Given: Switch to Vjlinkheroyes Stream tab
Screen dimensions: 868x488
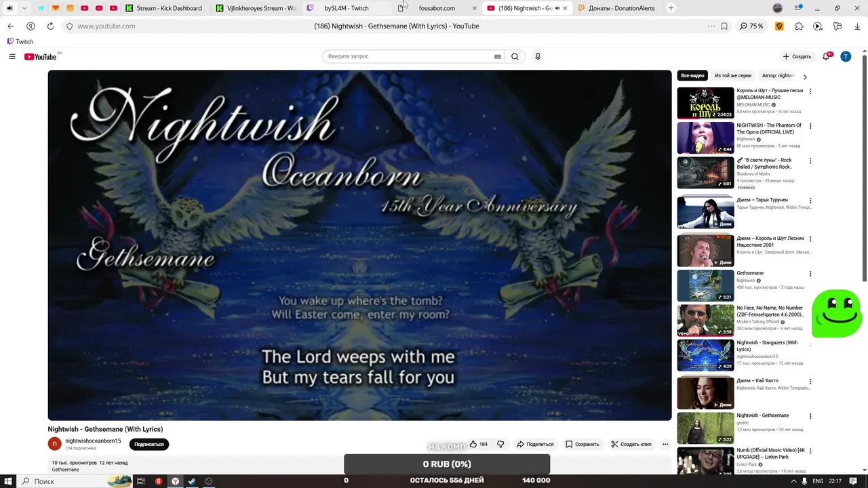Looking at the screenshot, I should click(x=258, y=8).
